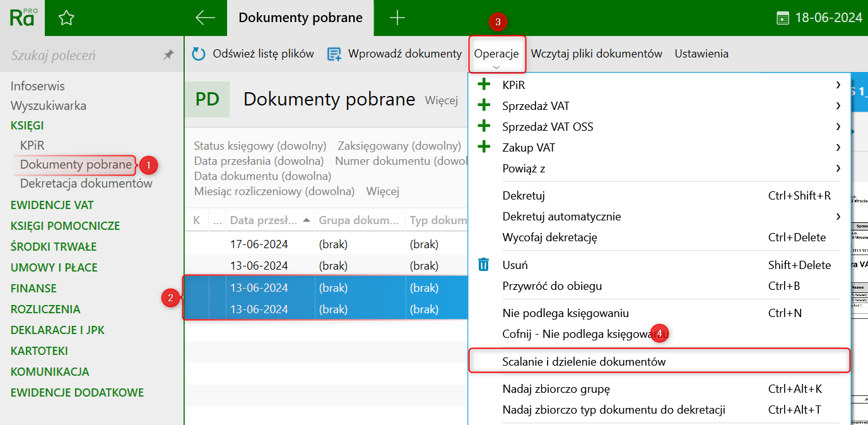Viewport: 868px width, 425px height.
Task: Expand the Sprzedaż VAT OSS submenu arrow
Action: [x=838, y=126]
